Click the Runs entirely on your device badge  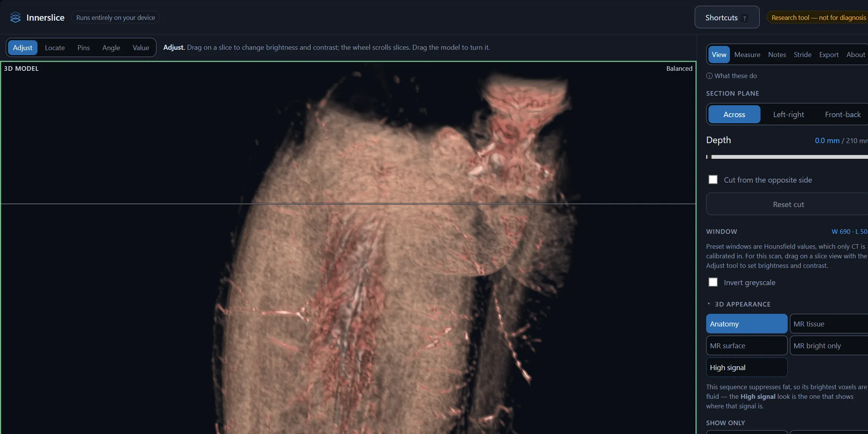pyautogui.click(x=116, y=17)
